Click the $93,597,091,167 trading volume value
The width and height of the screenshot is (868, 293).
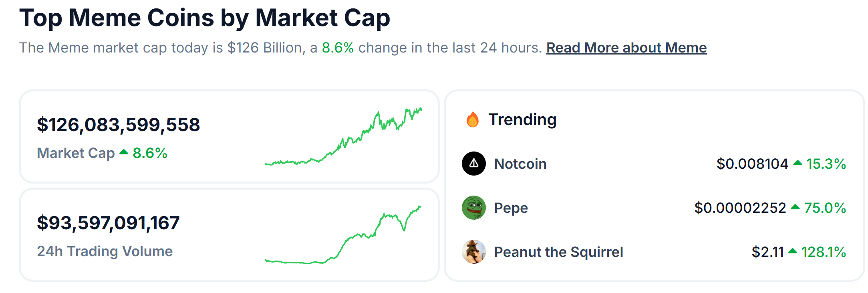pyautogui.click(x=108, y=223)
